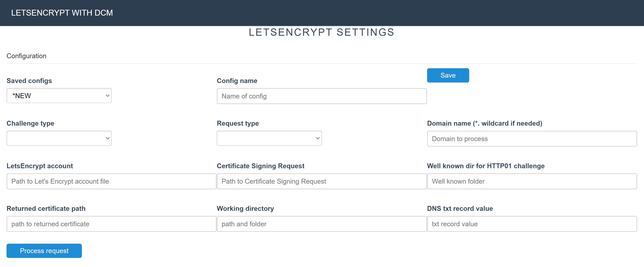This screenshot has width=644, height=267.
Task: Click the LETSENCRYPT WITH DCM header title
Action: (62, 13)
